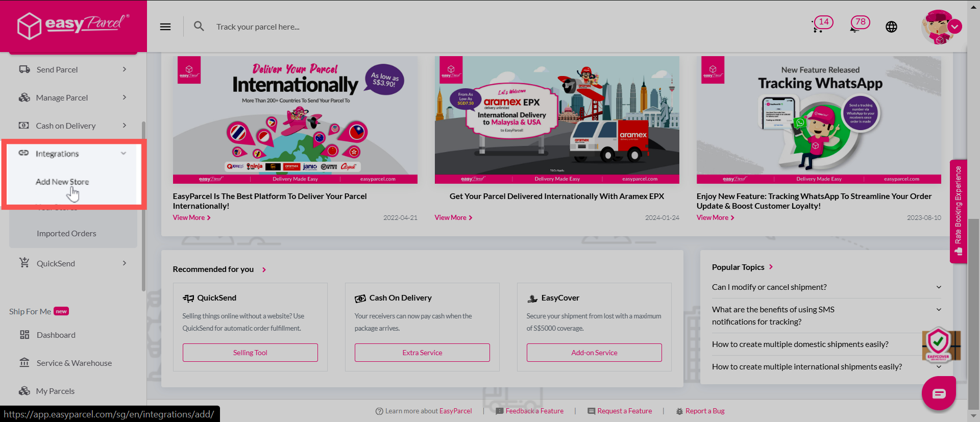Open Rate Booking Experience side tab

pos(958,211)
